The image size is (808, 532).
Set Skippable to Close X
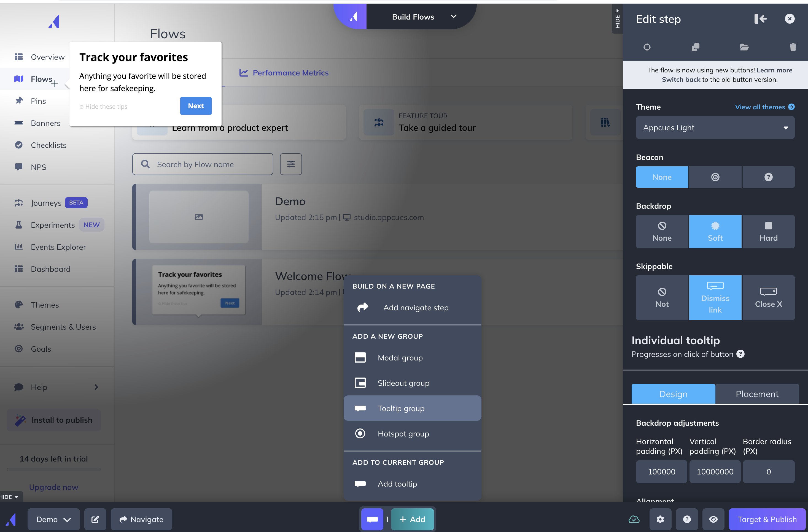769,298
